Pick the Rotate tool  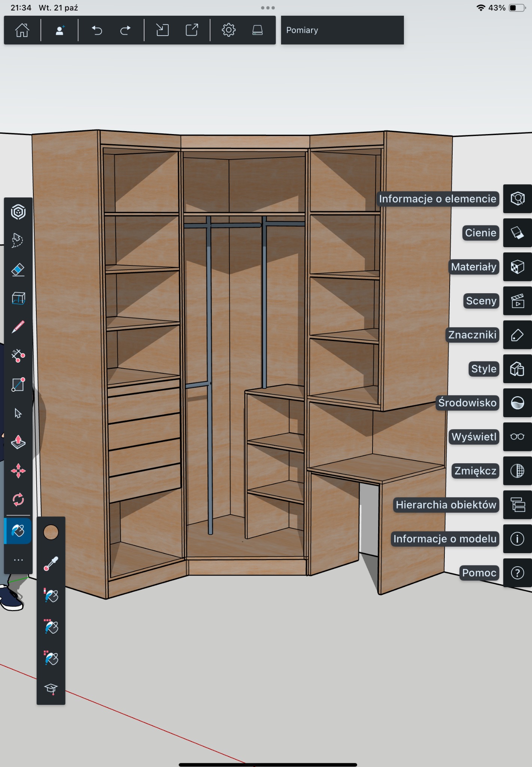coord(18,499)
